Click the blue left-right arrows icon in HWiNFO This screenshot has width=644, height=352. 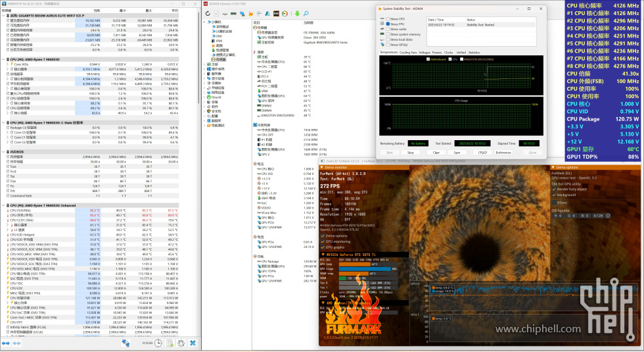tap(6, 343)
